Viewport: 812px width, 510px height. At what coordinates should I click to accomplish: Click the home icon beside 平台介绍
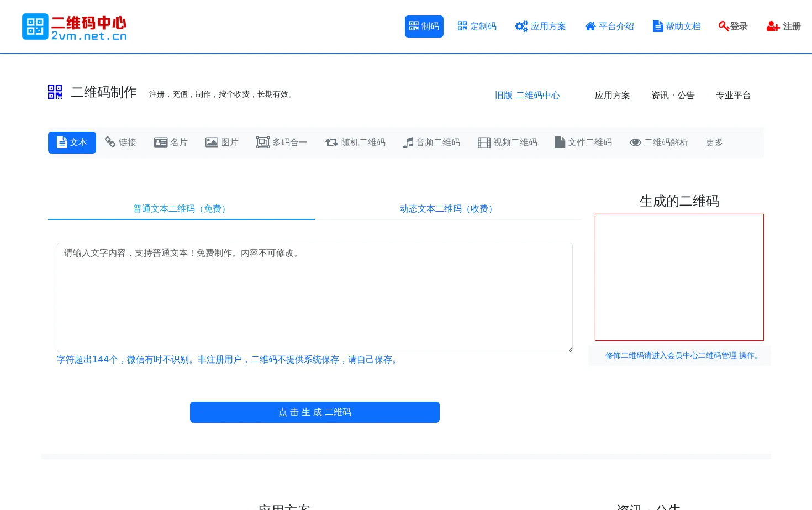coord(590,26)
